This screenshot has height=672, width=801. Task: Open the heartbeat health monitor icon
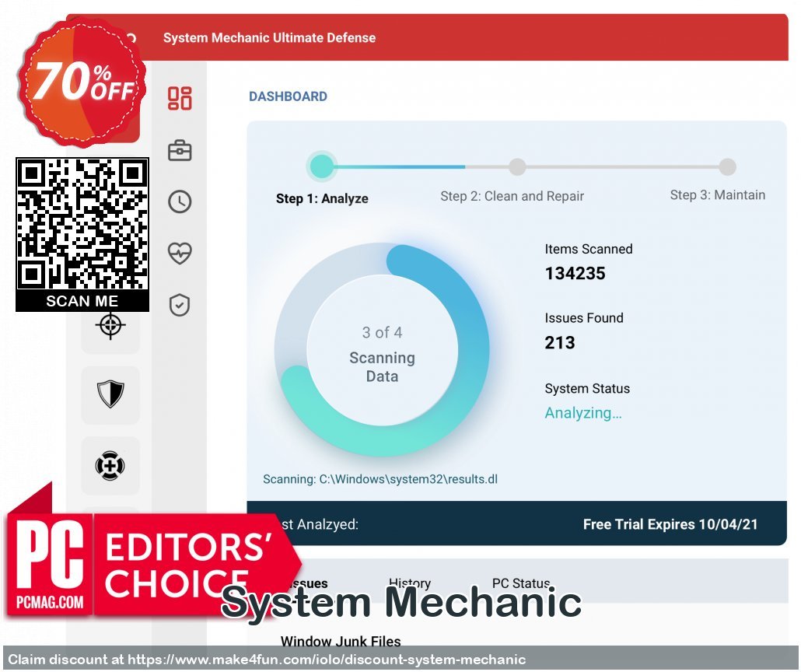180,253
